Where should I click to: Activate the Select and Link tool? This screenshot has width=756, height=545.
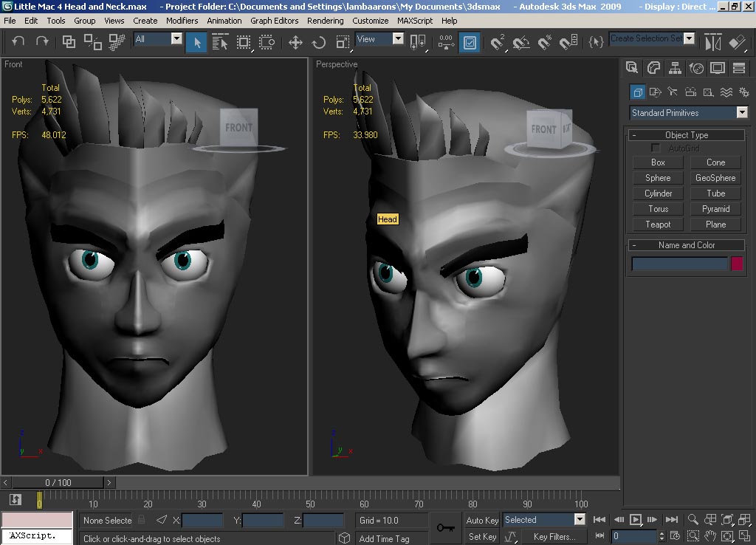(69, 42)
